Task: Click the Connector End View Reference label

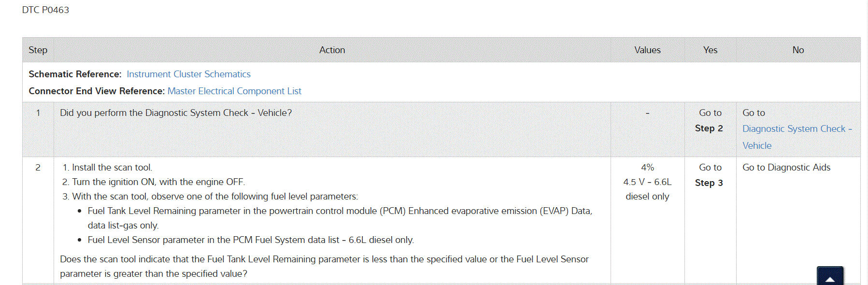Action: [x=97, y=91]
